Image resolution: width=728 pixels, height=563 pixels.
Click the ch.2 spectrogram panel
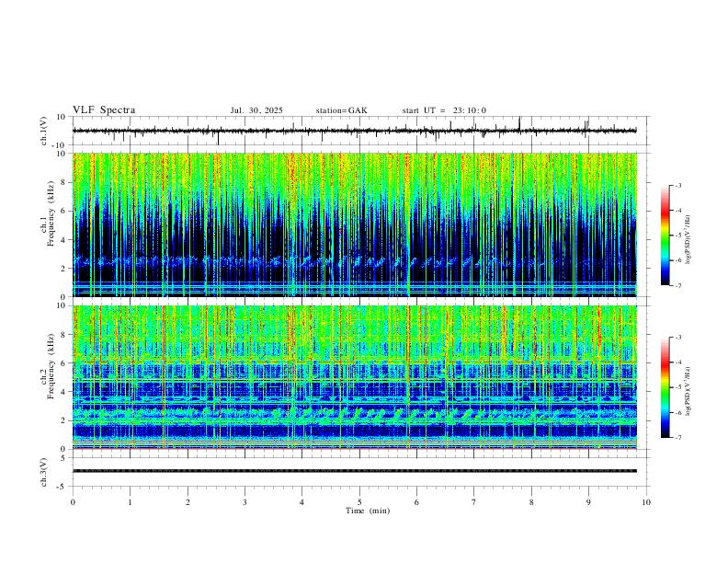point(355,377)
